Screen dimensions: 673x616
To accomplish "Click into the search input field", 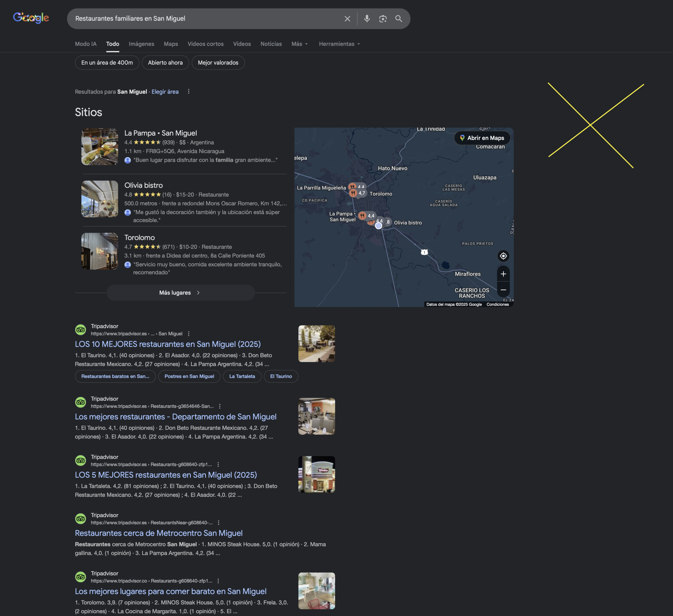I will pos(207,19).
